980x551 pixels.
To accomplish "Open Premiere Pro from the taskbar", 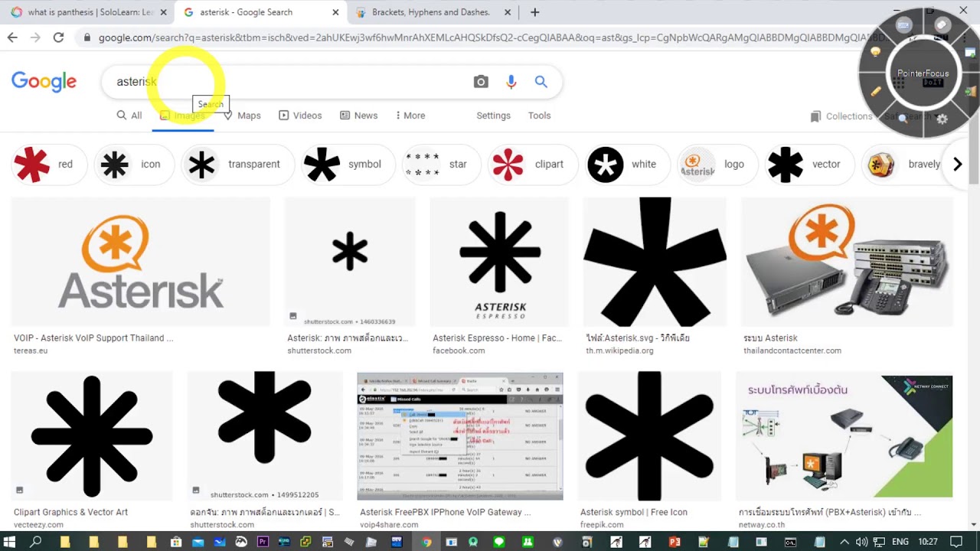I will point(263,542).
